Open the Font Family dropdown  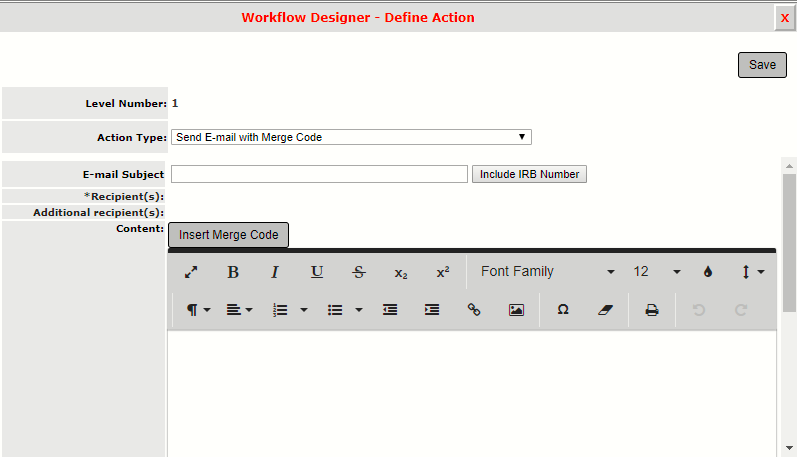click(547, 272)
